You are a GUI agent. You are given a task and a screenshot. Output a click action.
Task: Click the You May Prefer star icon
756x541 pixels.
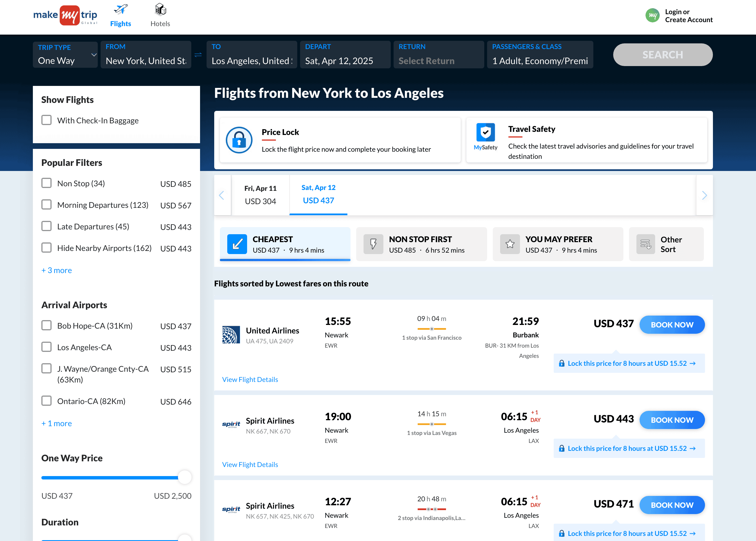[x=510, y=244]
